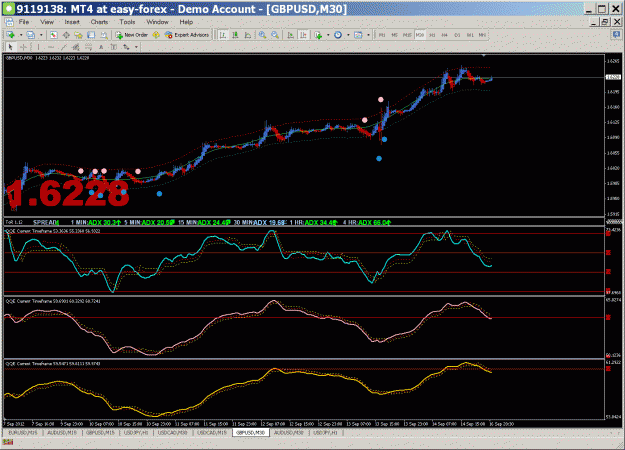Open the Charts menu

[99, 22]
